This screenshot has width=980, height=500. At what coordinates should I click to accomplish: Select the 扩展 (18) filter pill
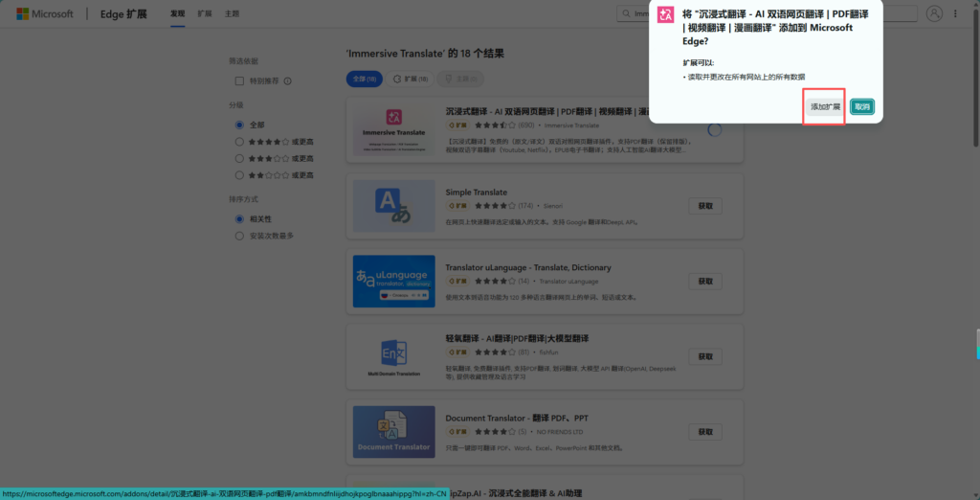click(x=410, y=79)
